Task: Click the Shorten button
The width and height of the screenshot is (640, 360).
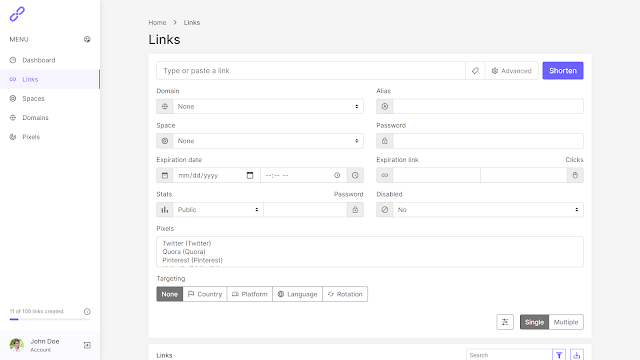Action: [563, 71]
